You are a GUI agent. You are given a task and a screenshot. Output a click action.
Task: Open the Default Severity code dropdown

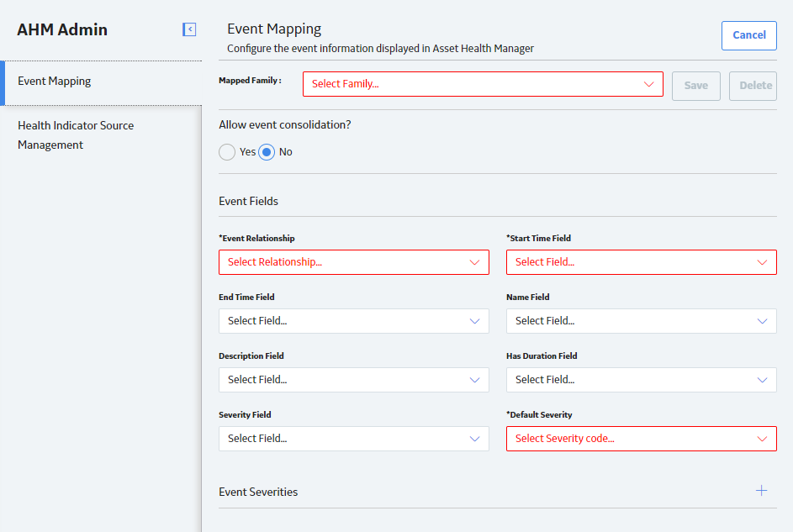[x=642, y=439]
